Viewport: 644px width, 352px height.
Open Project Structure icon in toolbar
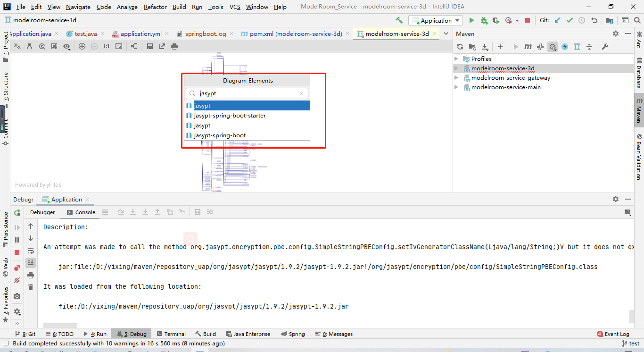click(610, 20)
